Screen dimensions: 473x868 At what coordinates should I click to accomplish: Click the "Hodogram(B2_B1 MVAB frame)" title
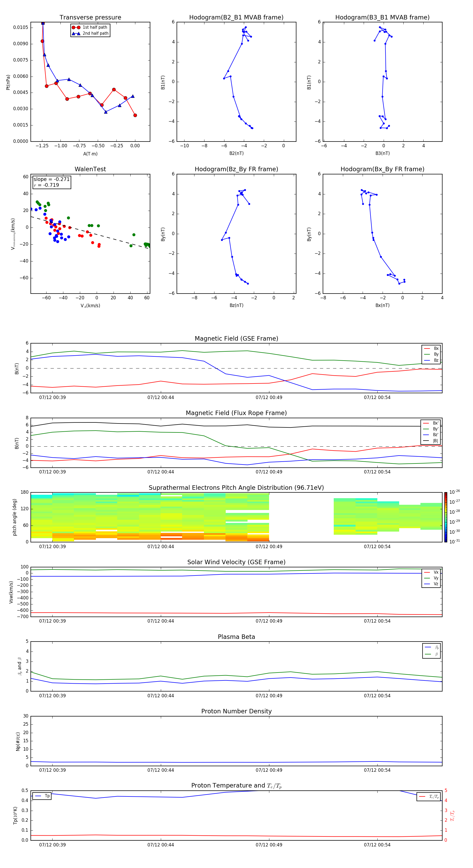(x=236, y=18)
